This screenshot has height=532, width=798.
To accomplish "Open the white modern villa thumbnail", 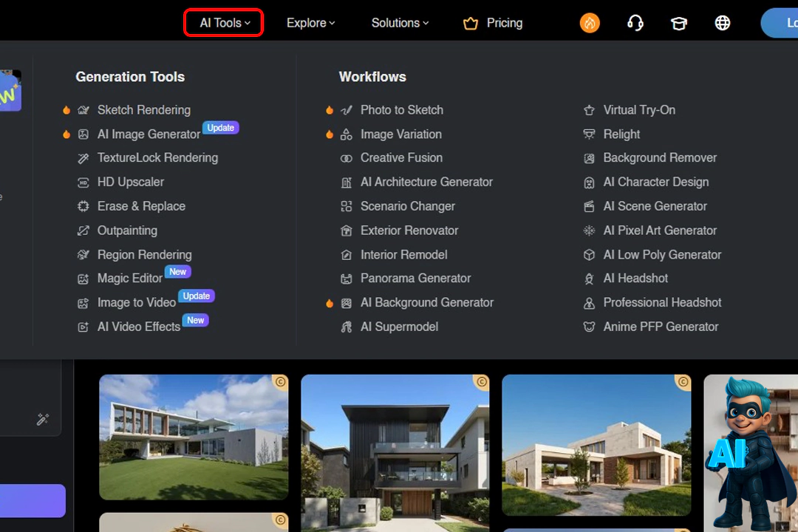I will (x=194, y=437).
